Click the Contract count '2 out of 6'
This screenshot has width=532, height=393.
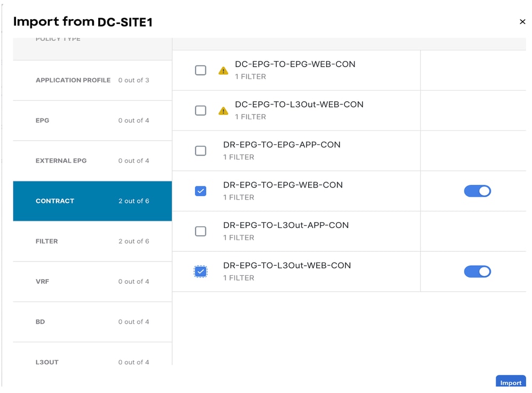(x=134, y=201)
